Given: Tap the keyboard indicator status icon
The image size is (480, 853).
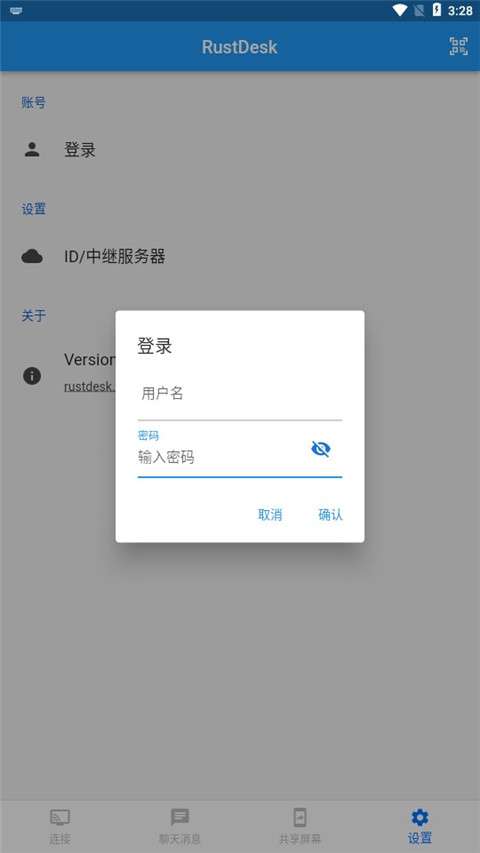Looking at the screenshot, I should coord(16,10).
